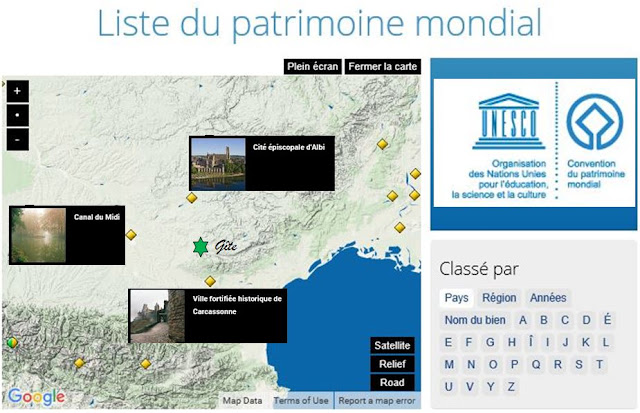Click the Google logo on the map
The image size is (640, 413).
pos(36,397)
